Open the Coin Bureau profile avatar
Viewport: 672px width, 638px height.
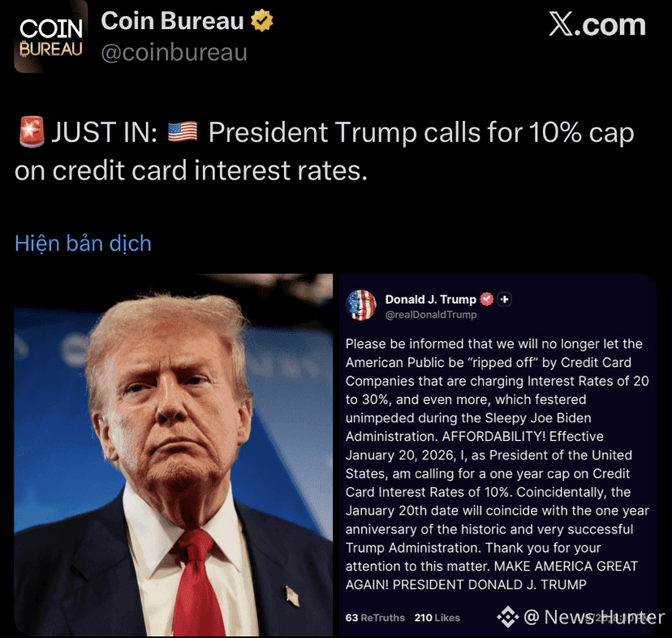[50, 37]
